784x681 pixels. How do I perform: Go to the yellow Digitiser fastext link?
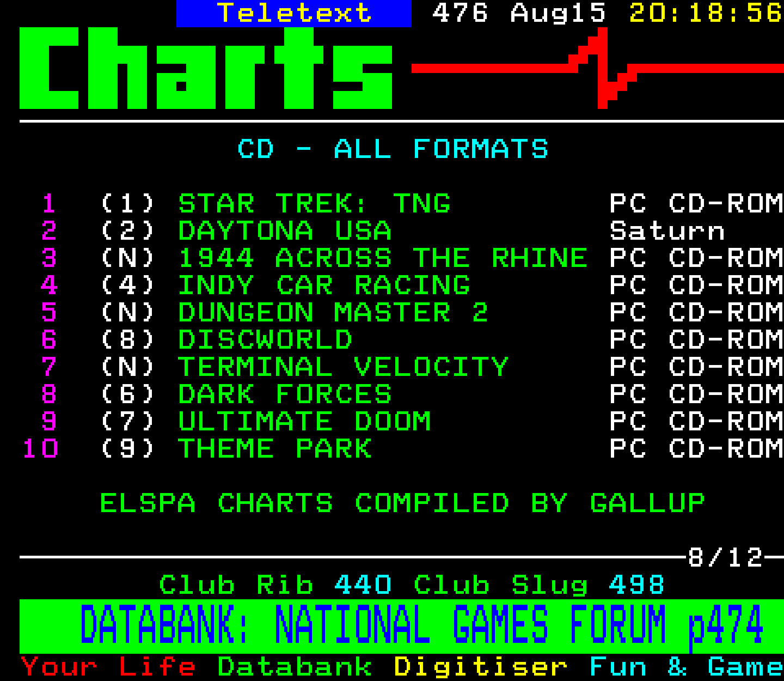(481, 668)
